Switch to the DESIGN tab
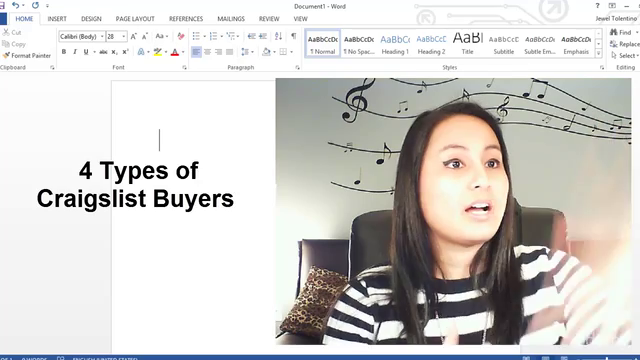The image size is (640, 360). [x=91, y=19]
